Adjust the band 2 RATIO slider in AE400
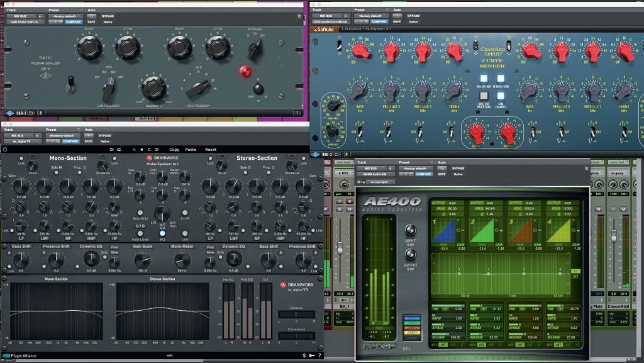Image resolution: width=644 pixels, height=363 pixels. click(x=486, y=315)
